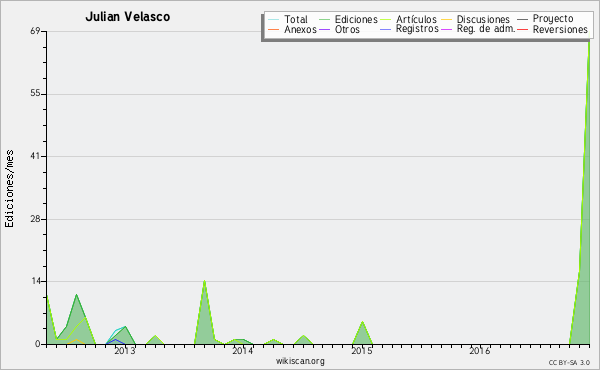Click the 2016 x-axis label

coord(479,351)
